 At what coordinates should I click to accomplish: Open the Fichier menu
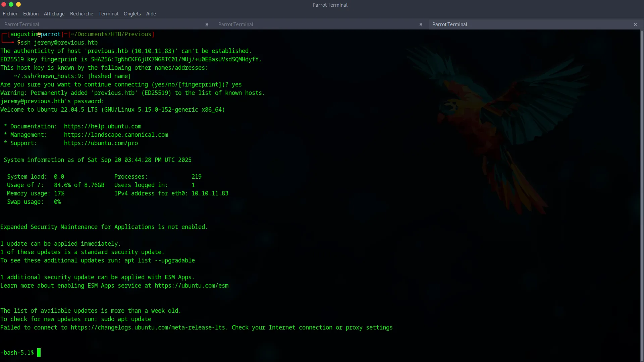click(x=10, y=14)
